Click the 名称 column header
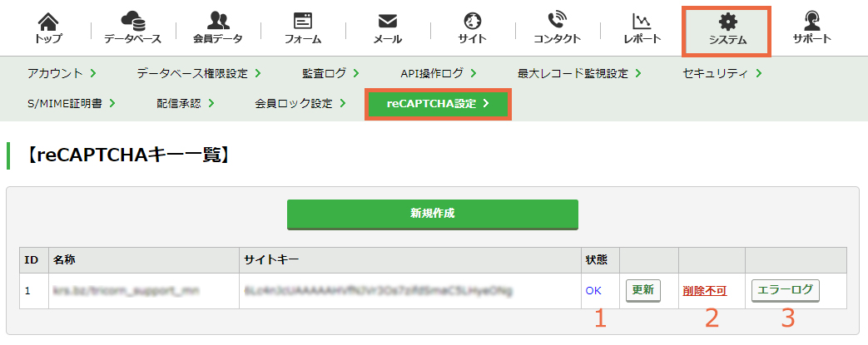Screen dimensions: 868x345 click(x=145, y=260)
